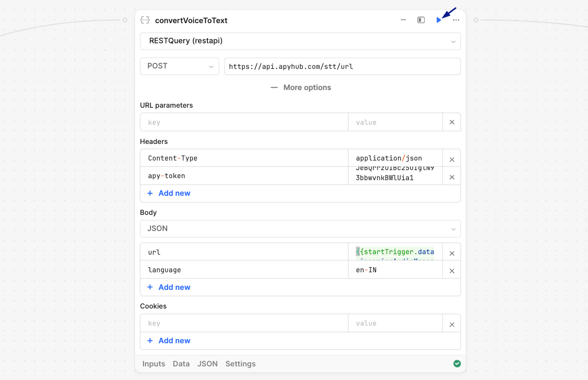Delete the Content-Type header row
The height and width of the screenshot is (380, 588).
point(452,160)
